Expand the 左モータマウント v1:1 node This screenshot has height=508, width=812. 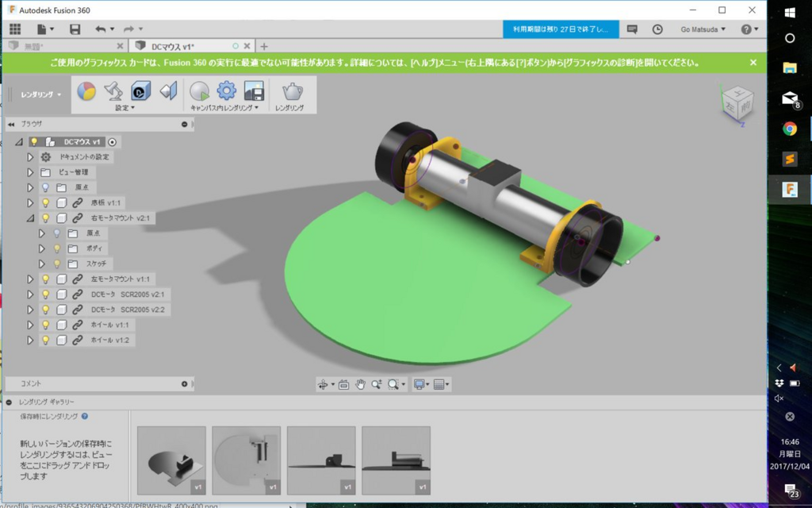click(x=30, y=279)
